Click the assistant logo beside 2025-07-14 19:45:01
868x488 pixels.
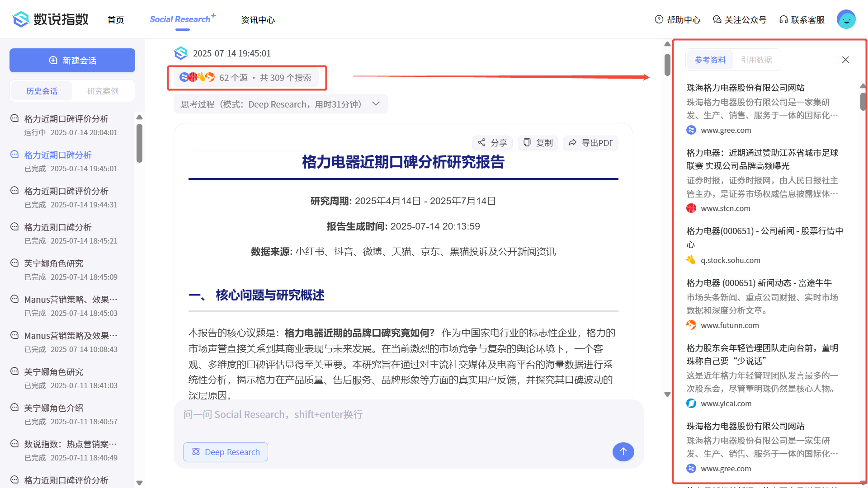point(181,53)
